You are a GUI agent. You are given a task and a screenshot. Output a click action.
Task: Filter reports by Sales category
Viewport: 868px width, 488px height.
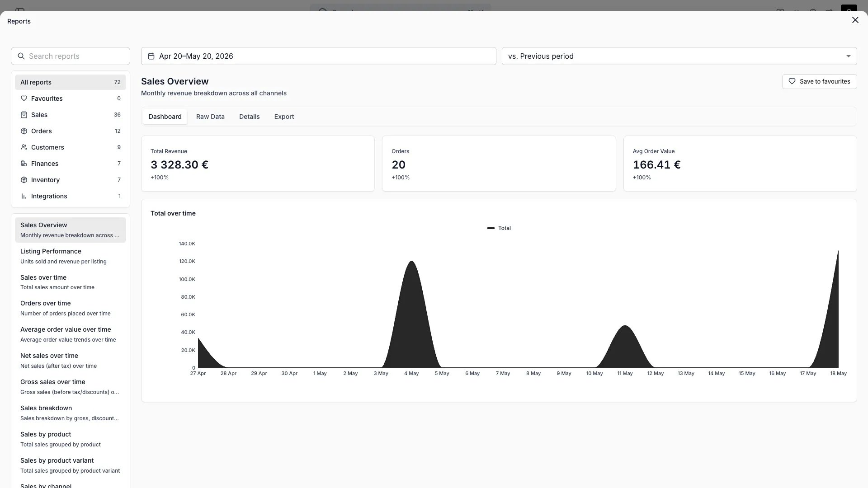(x=71, y=115)
